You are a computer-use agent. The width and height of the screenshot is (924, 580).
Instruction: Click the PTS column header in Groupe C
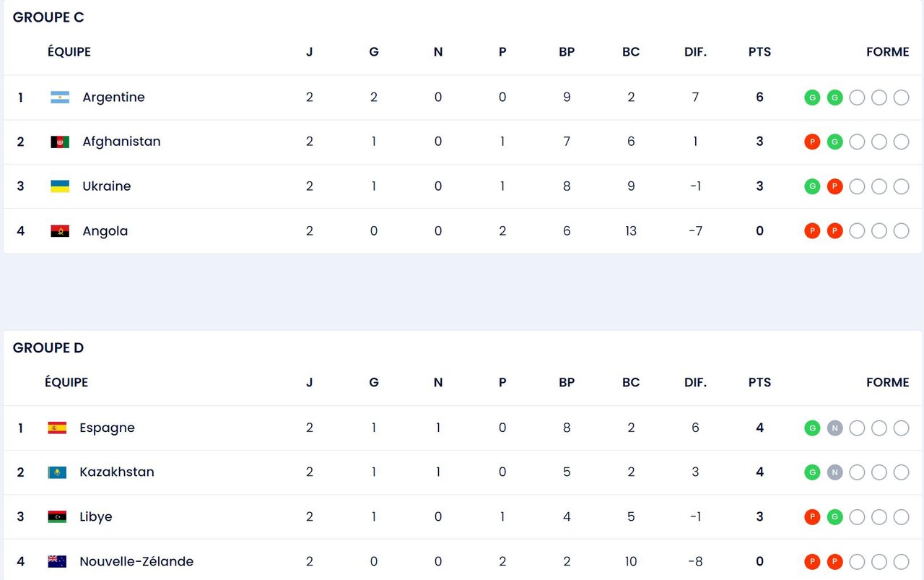(x=759, y=52)
